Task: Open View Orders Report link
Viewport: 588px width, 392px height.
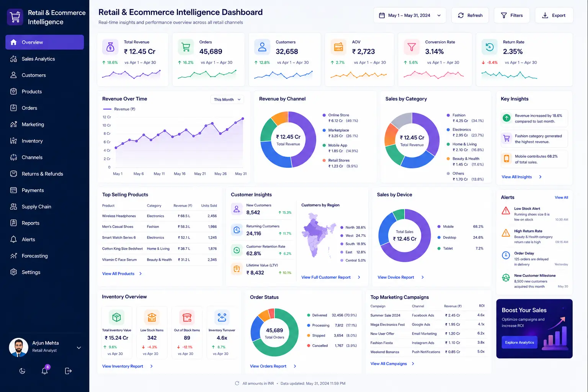Action: pyautogui.click(x=273, y=366)
